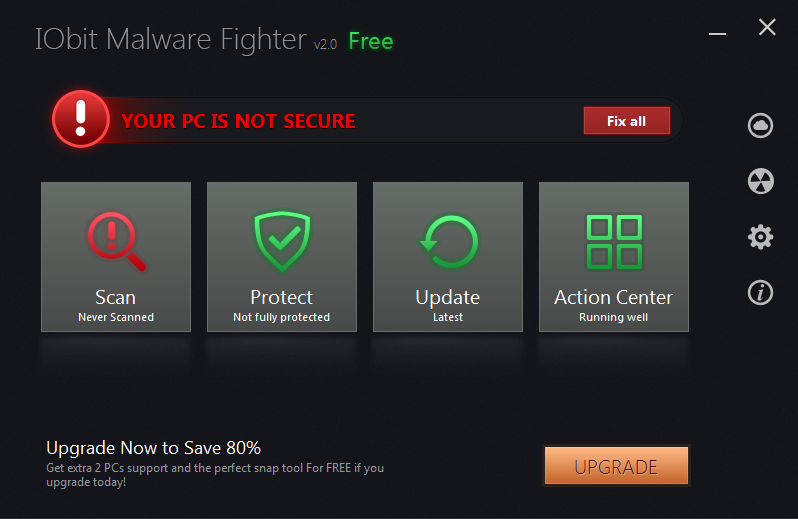798x519 pixels.
Task: Click the green shield Protect icon
Action: [x=282, y=241]
